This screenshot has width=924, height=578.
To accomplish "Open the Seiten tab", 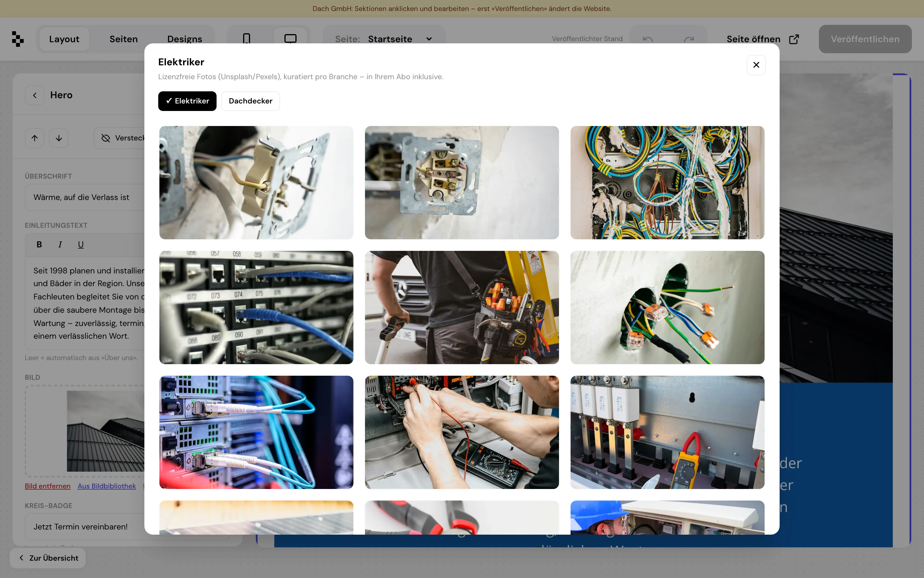I will click(x=124, y=39).
